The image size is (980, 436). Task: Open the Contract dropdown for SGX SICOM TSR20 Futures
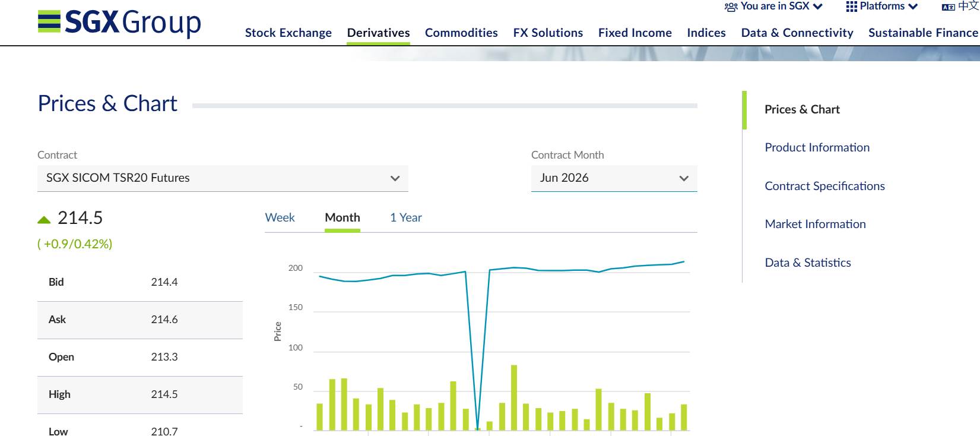(223, 178)
